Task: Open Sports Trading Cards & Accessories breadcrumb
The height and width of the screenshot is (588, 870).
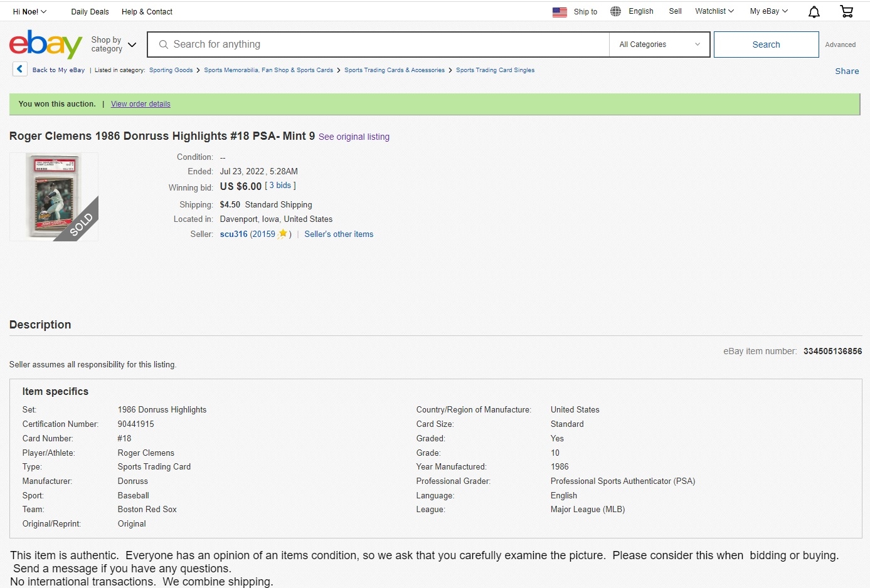Action: click(x=395, y=70)
